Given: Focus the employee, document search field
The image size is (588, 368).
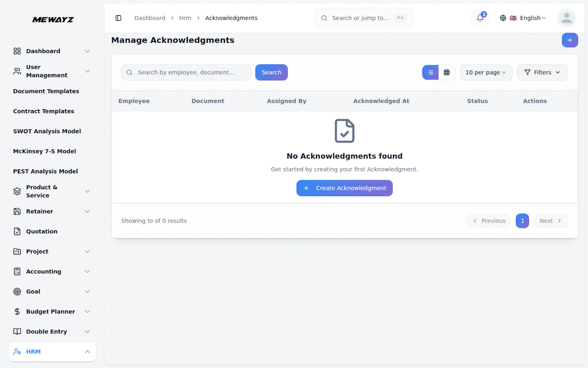Looking at the screenshot, I should 186,72.
